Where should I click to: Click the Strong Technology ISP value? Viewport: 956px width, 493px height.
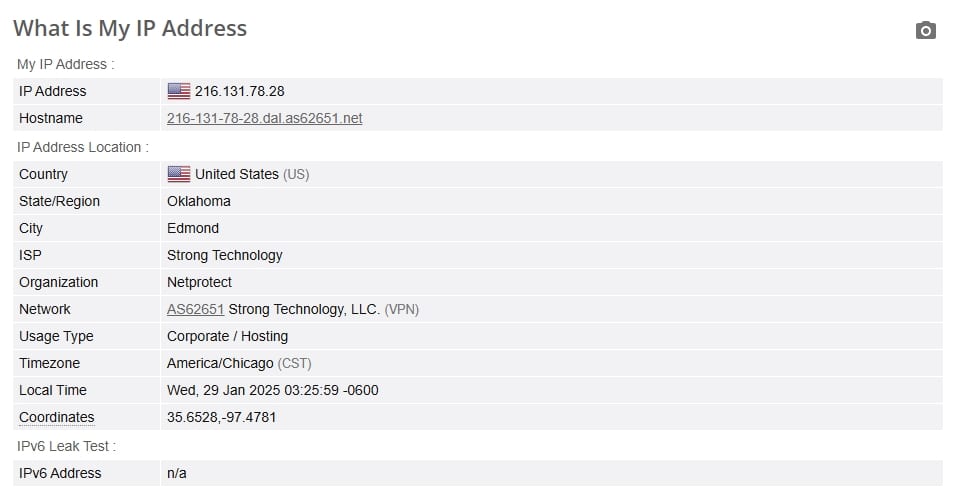tap(224, 255)
